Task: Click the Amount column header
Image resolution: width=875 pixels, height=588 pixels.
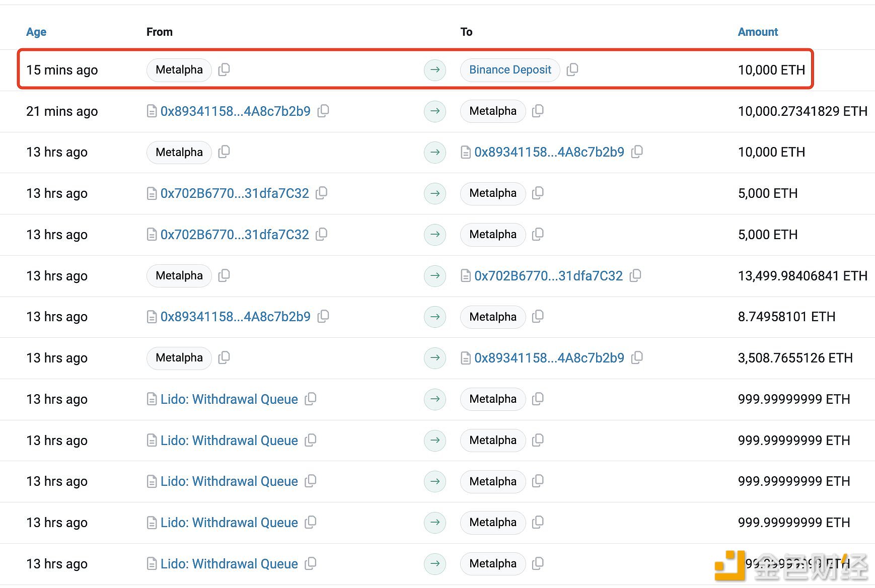Action: pos(758,32)
